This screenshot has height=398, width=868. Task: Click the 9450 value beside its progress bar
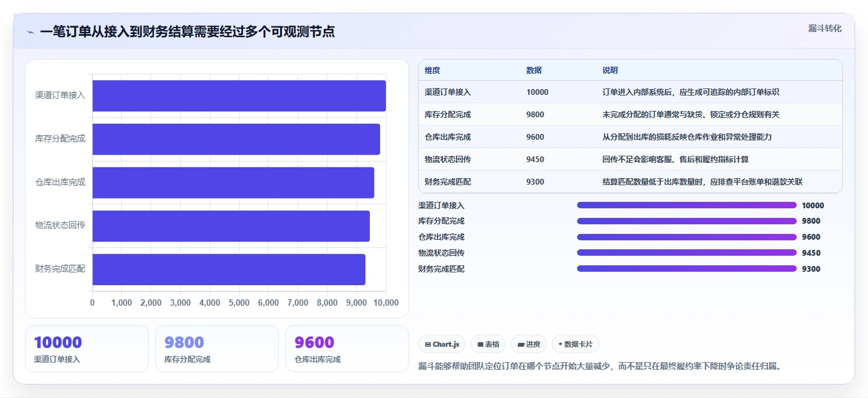[x=811, y=253]
